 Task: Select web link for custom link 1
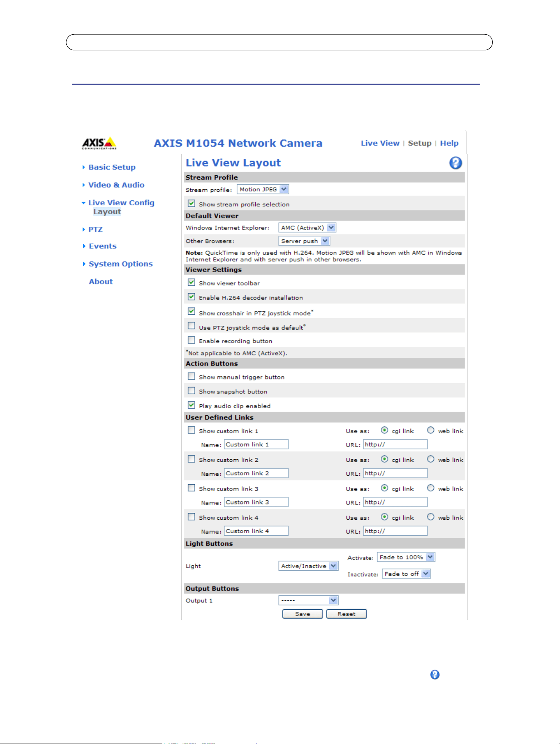click(431, 430)
